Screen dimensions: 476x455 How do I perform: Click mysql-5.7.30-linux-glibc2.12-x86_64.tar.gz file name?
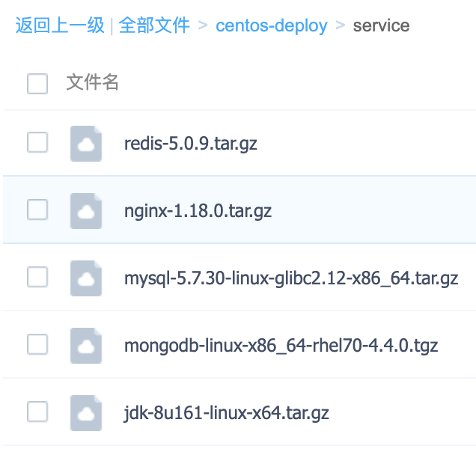(291, 278)
